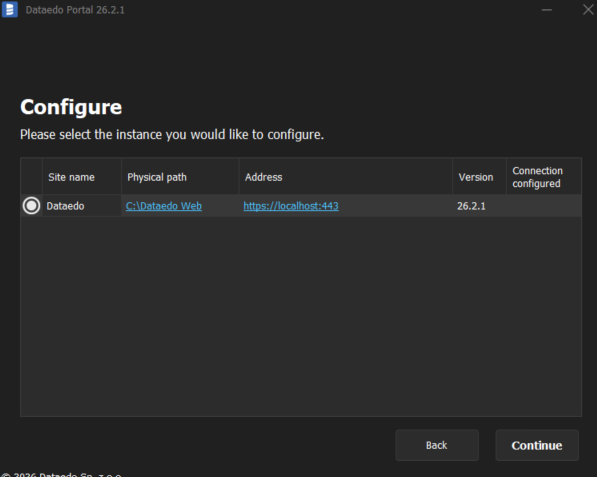Click the Dataedo Portal app icon
The height and width of the screenshot is (477, 597).
10,10
